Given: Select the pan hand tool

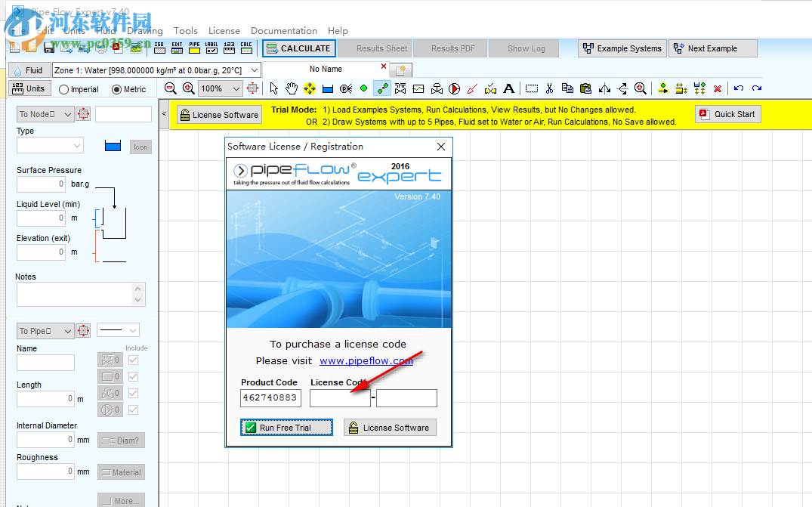Looking at the screenshot, I should [x=292, y=88].
